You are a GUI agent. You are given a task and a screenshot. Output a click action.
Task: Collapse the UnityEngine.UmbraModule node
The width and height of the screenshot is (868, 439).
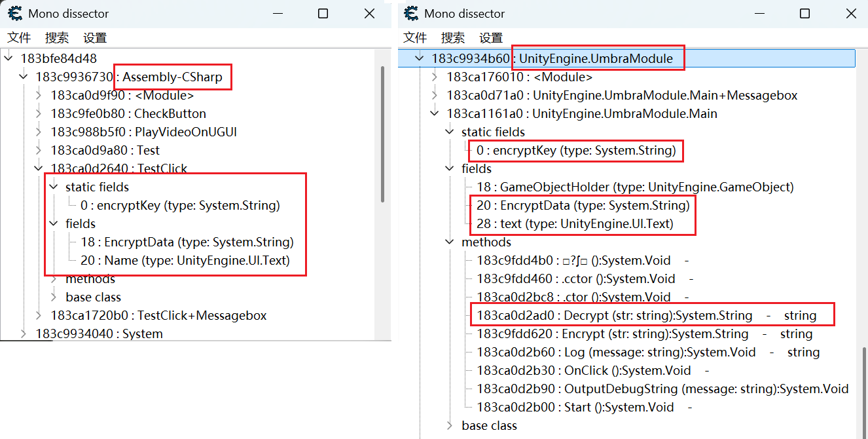click(420, 59)
